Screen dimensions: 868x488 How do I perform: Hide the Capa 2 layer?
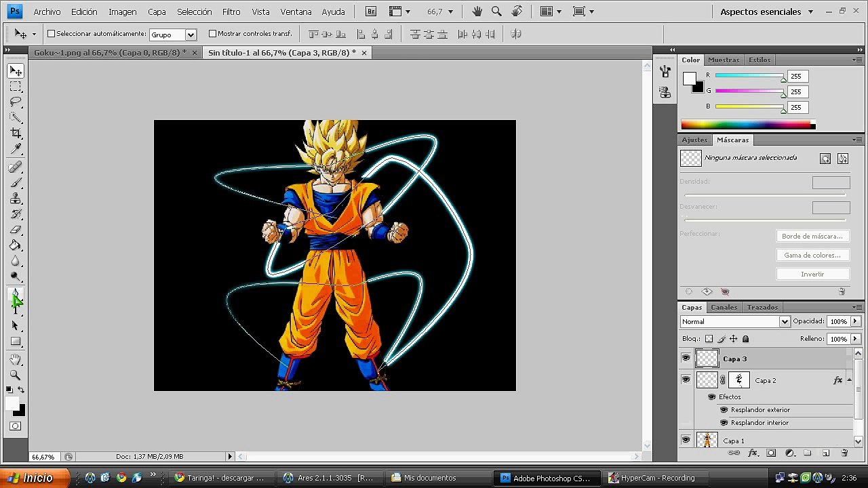(x=686, y=380)
